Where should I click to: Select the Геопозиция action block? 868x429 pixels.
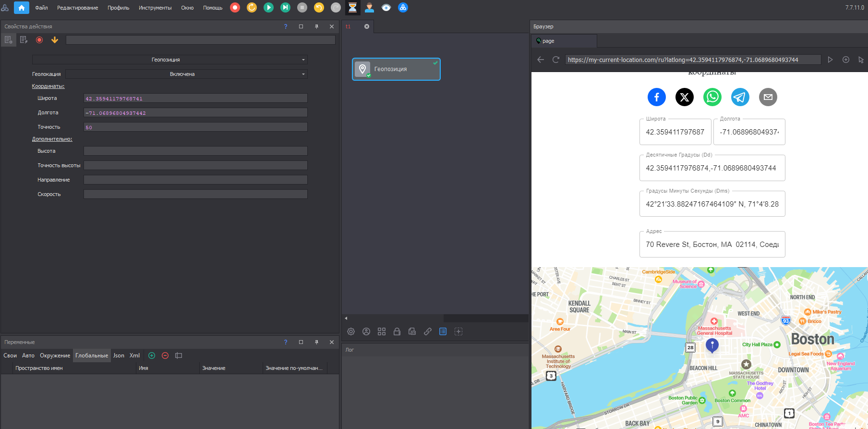396,69
